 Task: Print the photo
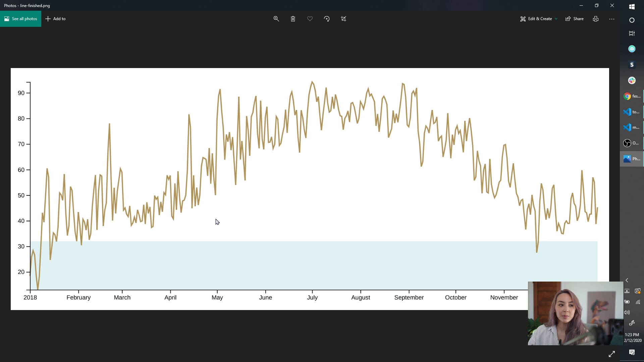596,19
